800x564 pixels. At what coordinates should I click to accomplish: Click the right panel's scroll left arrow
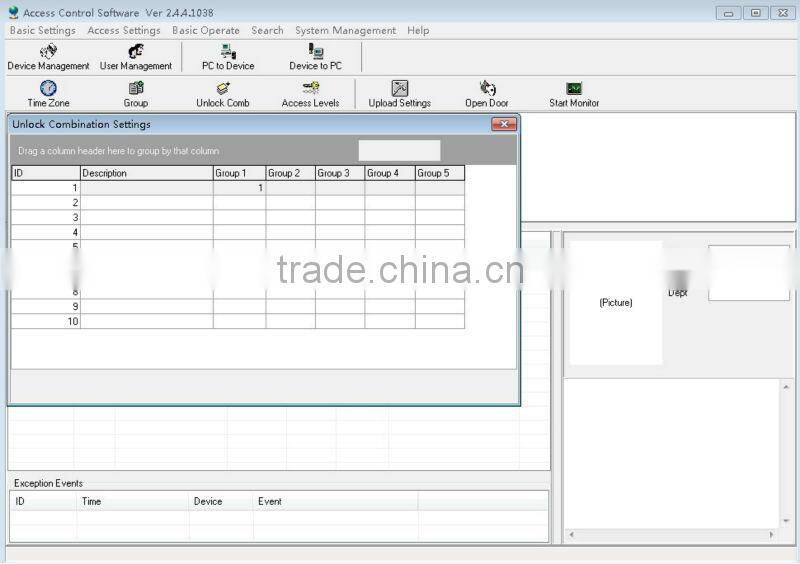(571, 534)
